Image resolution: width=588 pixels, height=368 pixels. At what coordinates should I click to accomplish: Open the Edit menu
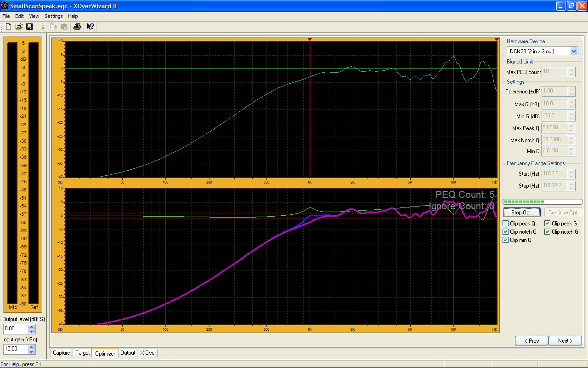point(19,16)
